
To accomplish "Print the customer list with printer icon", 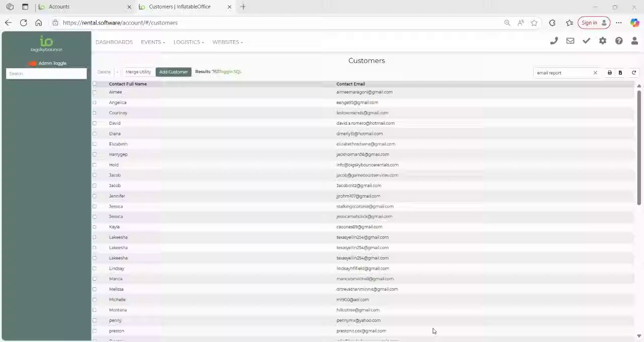I will (x=609, y=73).
